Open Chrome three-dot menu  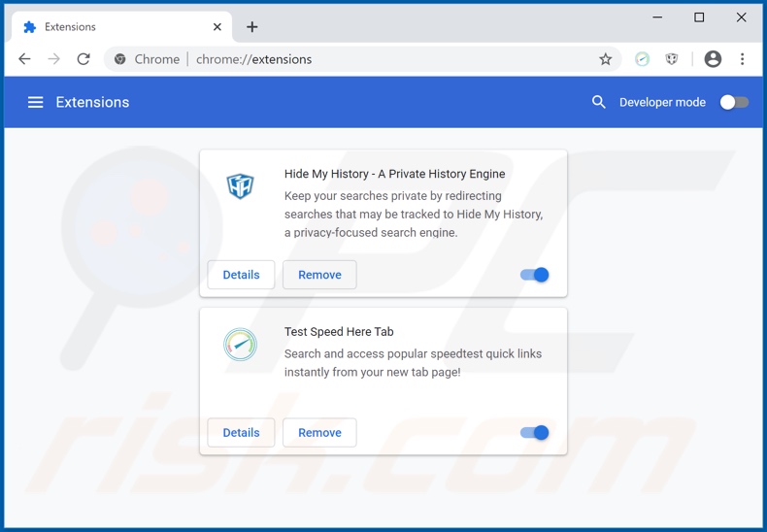tap(742, 59)
